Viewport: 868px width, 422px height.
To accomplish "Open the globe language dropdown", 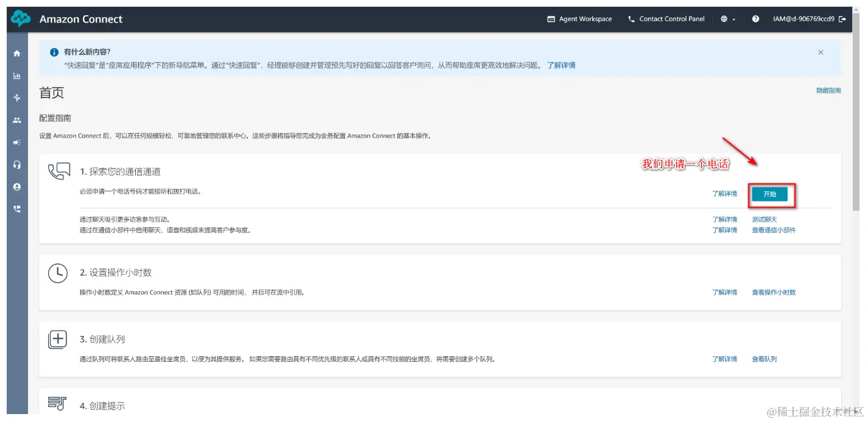I will coord(728,19).
